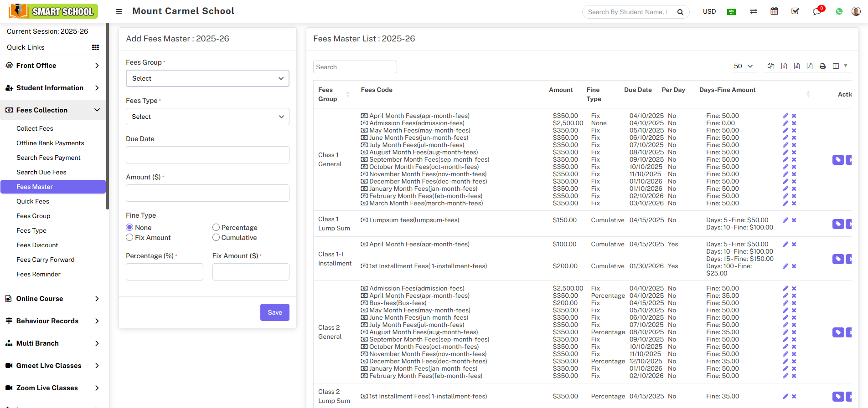Open the chat messages icon
The width and height of the screenshot is (868, 408).
(817, 11)
